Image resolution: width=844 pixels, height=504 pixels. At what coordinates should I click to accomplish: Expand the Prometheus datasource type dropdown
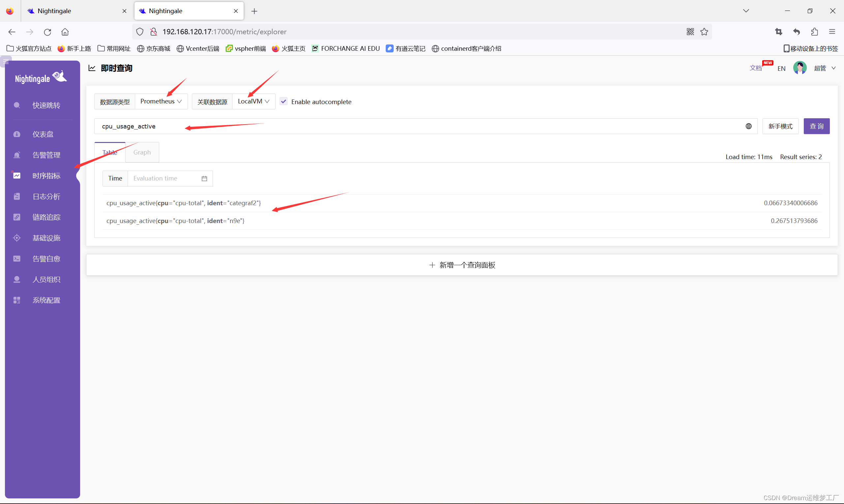(161, 101)
